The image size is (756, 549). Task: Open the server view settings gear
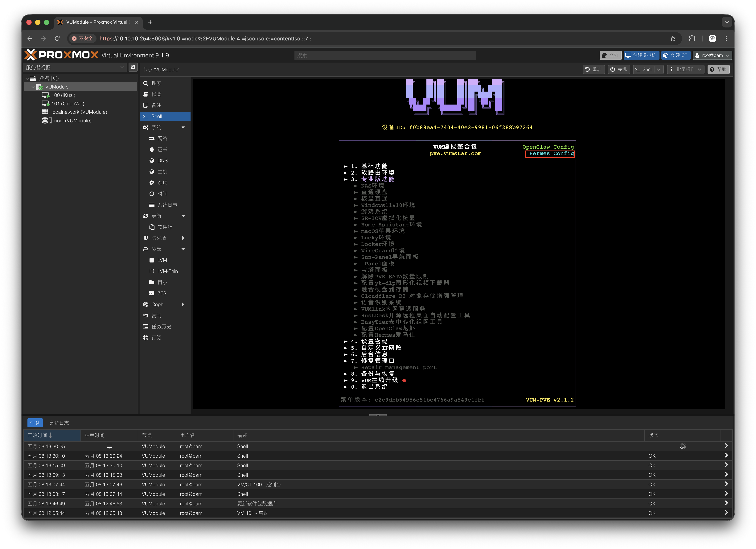tap(133, 67)
